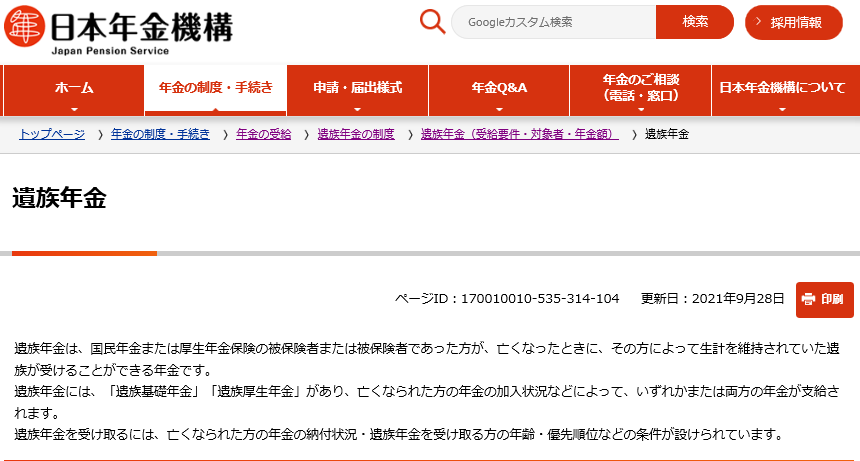Go to トップページ breadcrumb link
This screenshot has height=461, width=860.
point(52,134)
